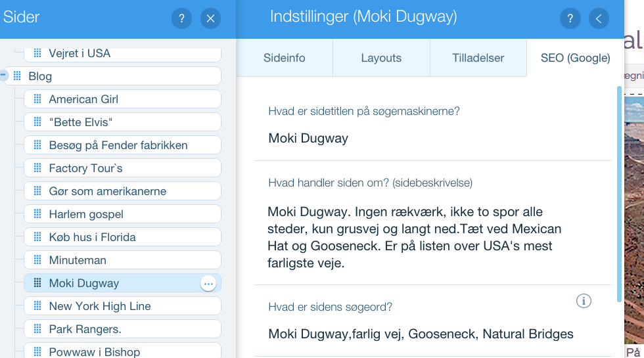Click the info icon beside søgeord
644x358 pixels.
tap(584, 301)
